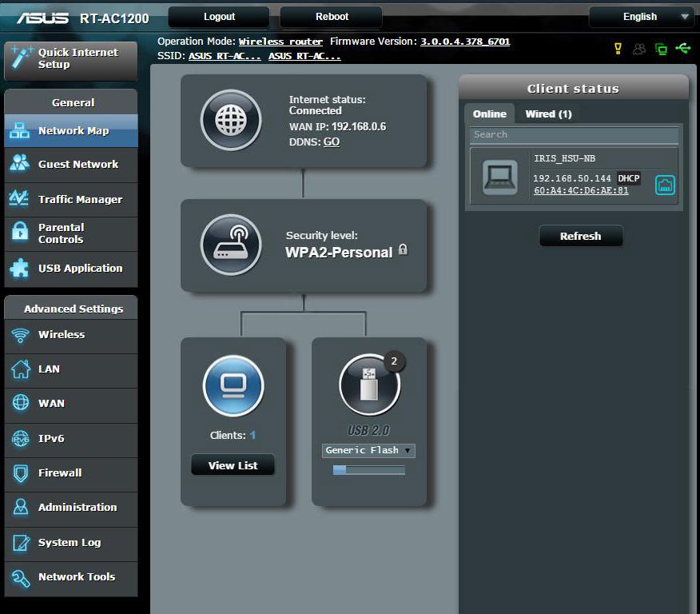Click the IRIS_HSU-NB client name

pyautogui.click(x=564, y=158)
